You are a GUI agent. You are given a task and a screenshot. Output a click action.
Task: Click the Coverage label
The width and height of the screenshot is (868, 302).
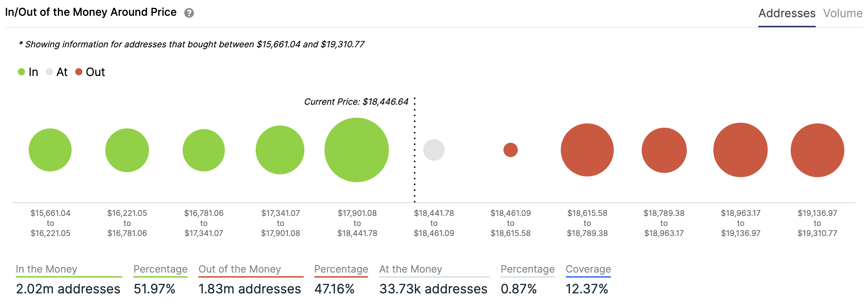click(x=588, y=269)
